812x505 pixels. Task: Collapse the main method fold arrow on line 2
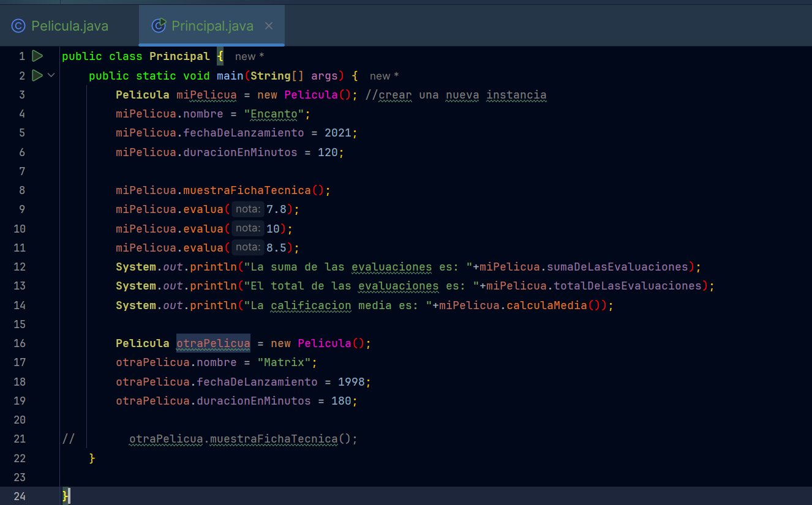tap(51, 75)
